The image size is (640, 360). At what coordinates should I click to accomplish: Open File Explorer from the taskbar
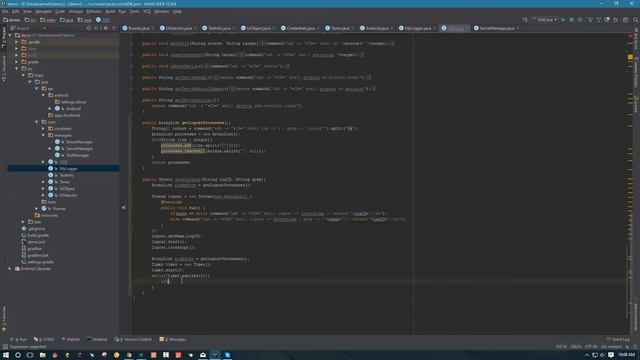pos(42,355)
